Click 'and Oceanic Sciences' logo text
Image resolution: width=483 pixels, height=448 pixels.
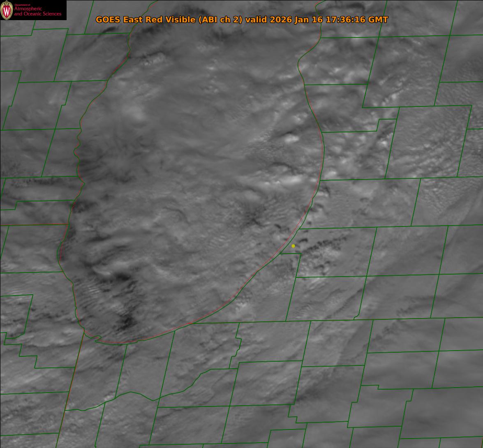point(37,14)
